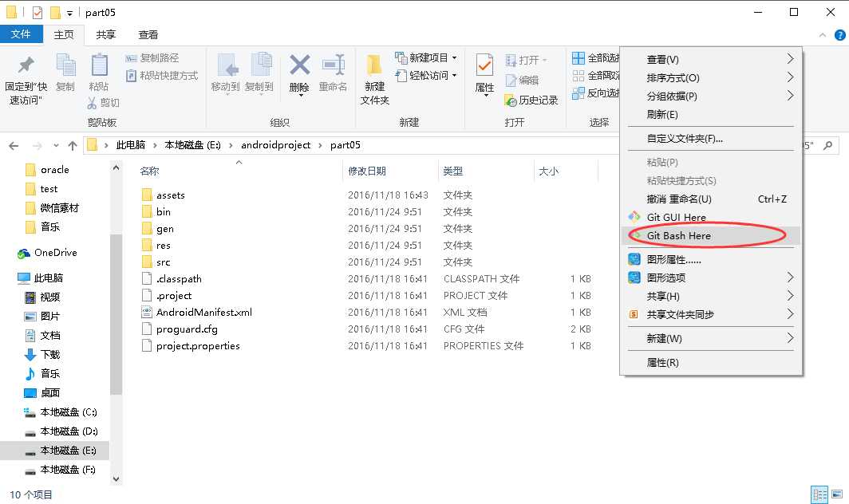
Task: Open the recent locations dropdown arrow
Action: point(56,146)
